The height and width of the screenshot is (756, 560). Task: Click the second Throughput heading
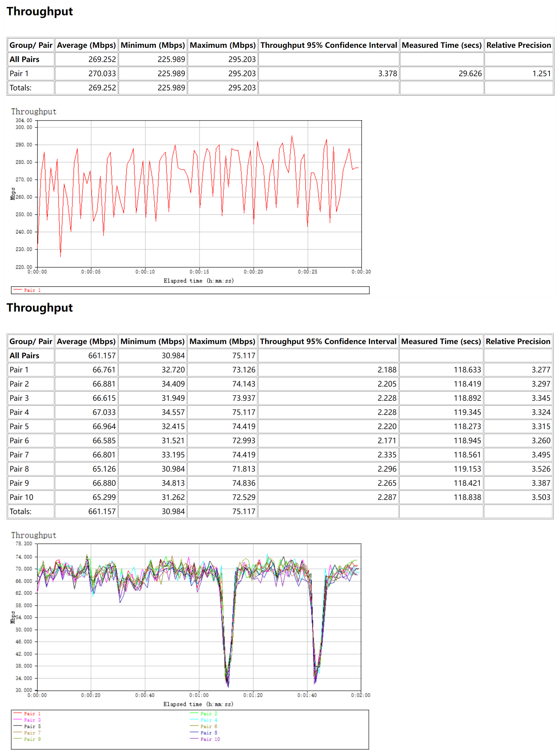point(40,308)
